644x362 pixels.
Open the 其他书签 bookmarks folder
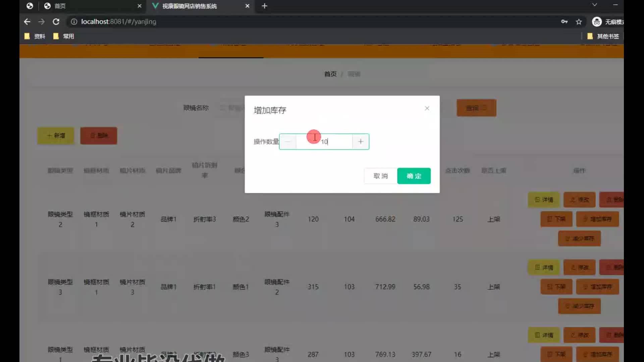(603, 36)
